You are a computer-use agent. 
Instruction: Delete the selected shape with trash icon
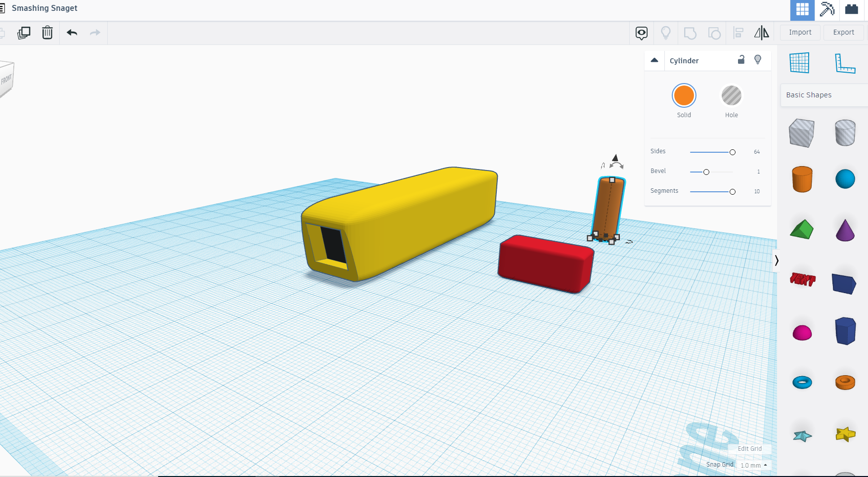click(x=47, y=33)
